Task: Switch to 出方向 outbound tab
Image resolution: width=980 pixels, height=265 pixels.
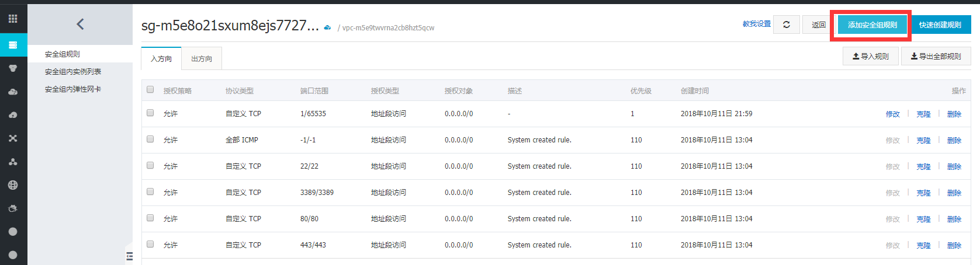Action: 202,58
